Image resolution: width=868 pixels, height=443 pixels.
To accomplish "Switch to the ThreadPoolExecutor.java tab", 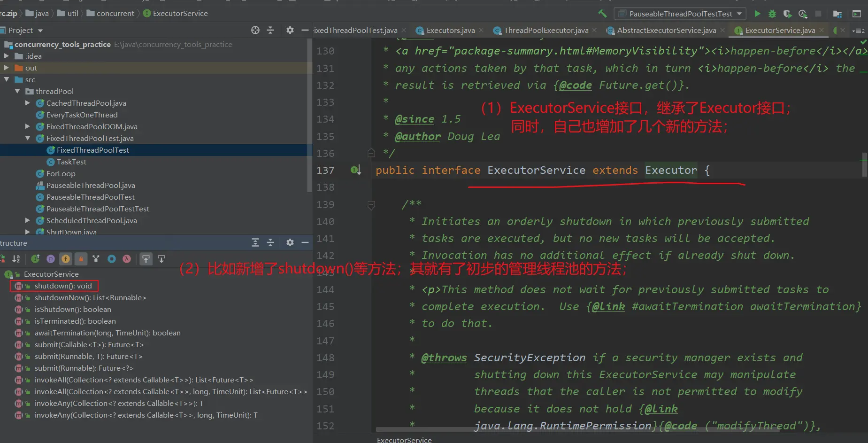I will pyautogui.click(x=545, y=30).
